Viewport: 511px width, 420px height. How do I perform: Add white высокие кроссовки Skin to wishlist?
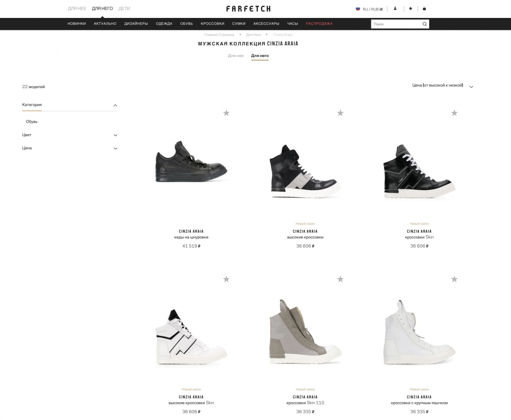(x=226, y=279)
